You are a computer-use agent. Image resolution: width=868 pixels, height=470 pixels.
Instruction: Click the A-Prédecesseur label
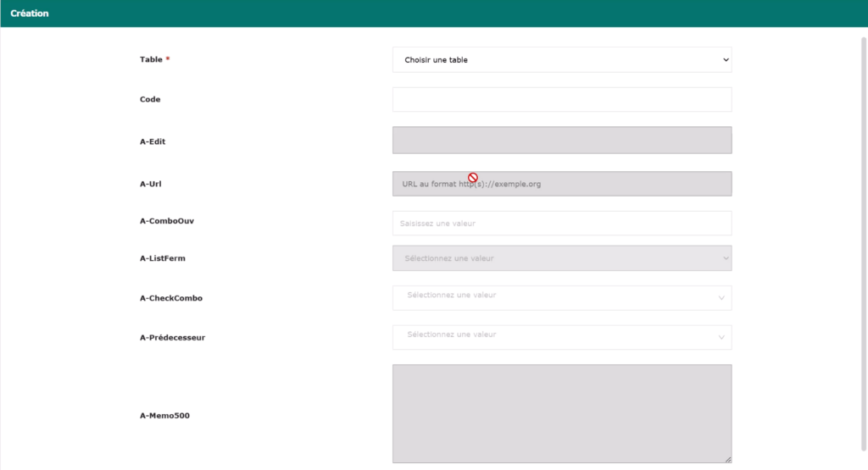coord(172,338)
